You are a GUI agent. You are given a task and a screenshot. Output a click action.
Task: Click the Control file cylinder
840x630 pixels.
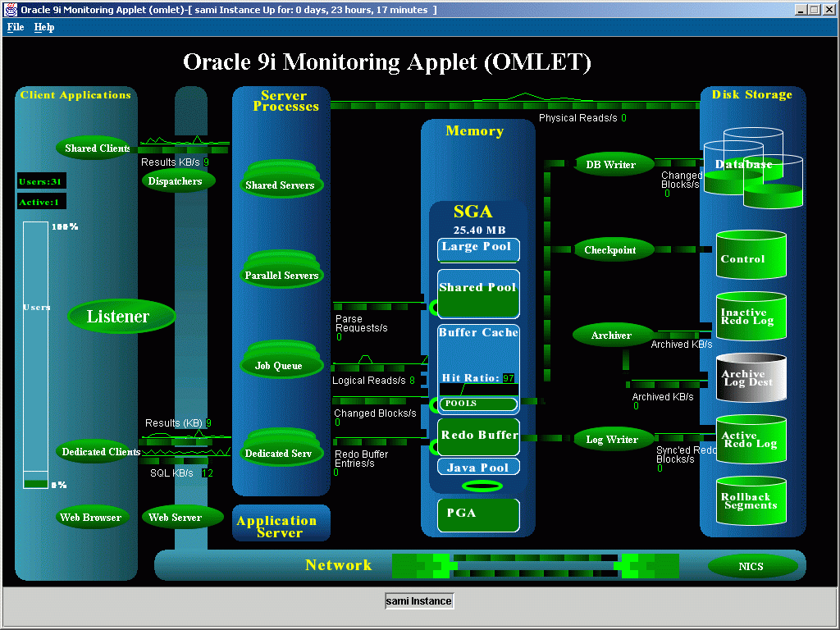point(751,255)
